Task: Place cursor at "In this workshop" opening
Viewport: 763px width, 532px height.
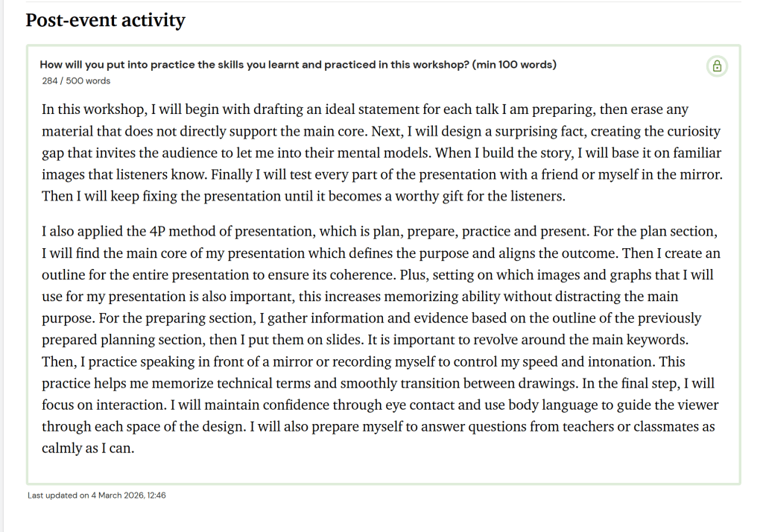Action: click(x=43, y=110)
